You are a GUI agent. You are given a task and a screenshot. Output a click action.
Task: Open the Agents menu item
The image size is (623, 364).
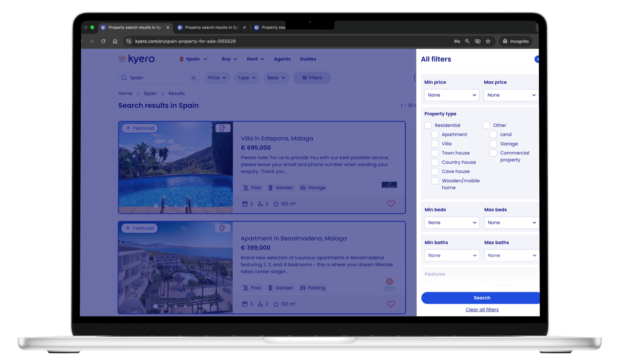[282, 59]
